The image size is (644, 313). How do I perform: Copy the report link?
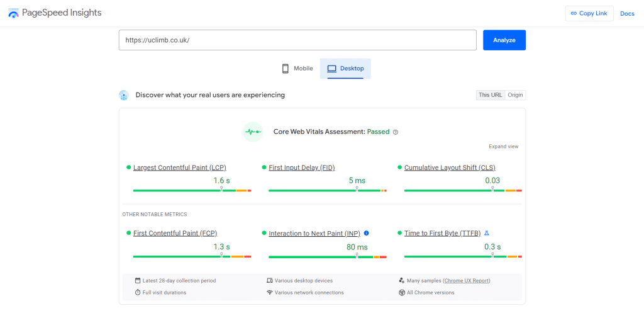(589, 14)
